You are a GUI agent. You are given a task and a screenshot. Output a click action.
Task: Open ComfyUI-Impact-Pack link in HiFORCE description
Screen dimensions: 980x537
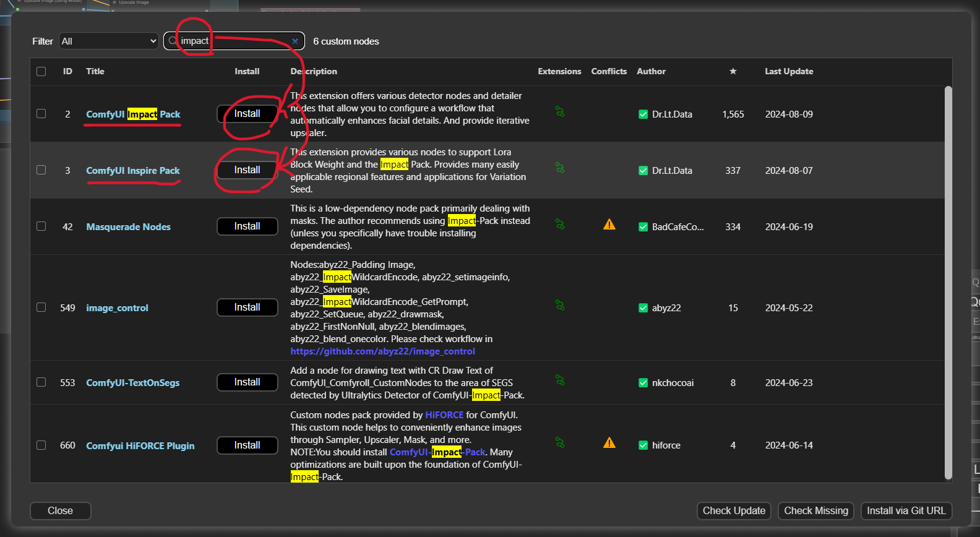point(437,452)
